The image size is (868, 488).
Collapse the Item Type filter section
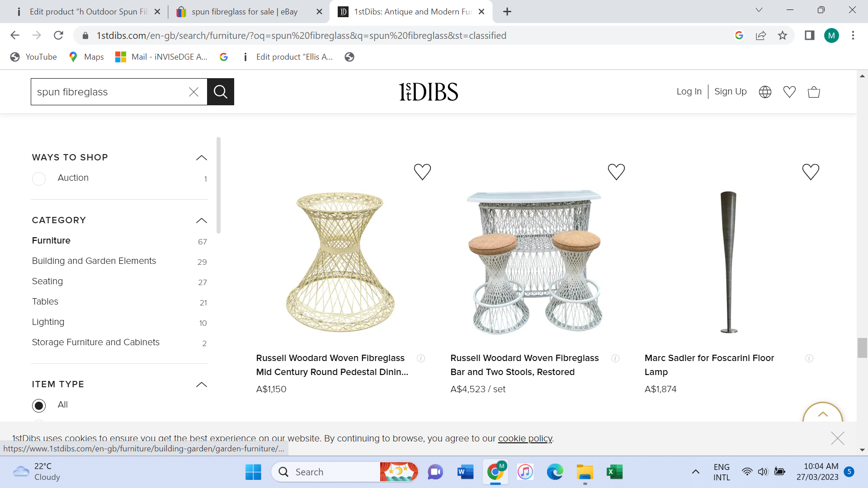click(202, 385)
